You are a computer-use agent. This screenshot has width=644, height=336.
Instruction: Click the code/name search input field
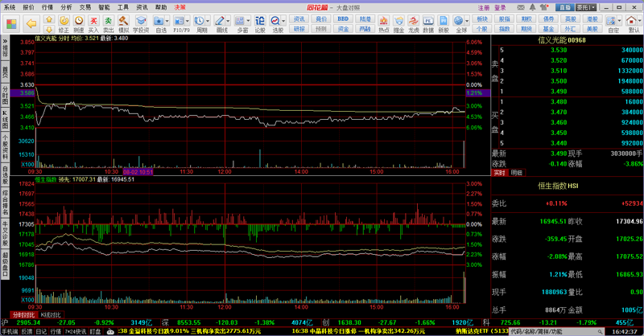(x=554, y=331)
